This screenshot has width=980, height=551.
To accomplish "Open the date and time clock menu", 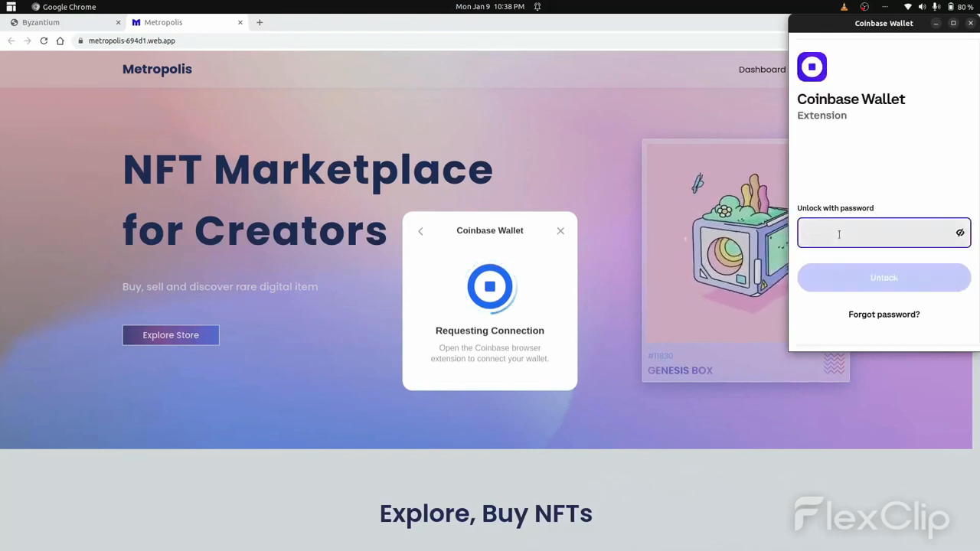I will (x=490, y=7).
